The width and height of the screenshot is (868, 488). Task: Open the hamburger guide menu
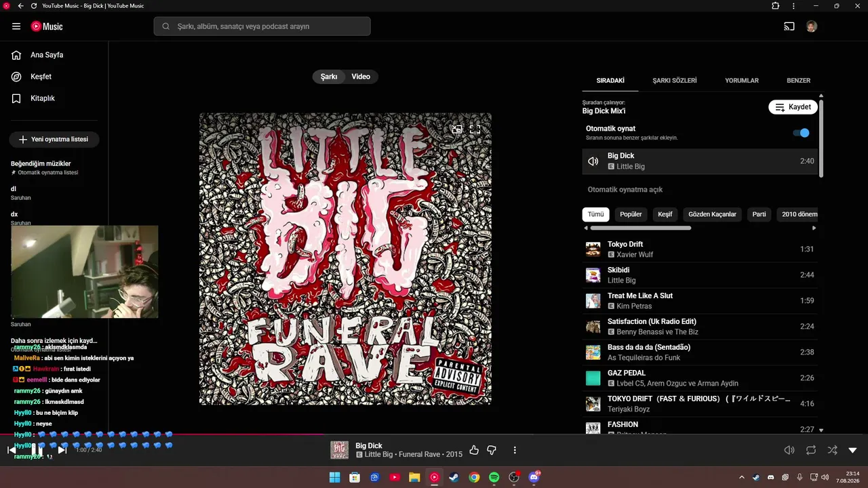(16, 26)
